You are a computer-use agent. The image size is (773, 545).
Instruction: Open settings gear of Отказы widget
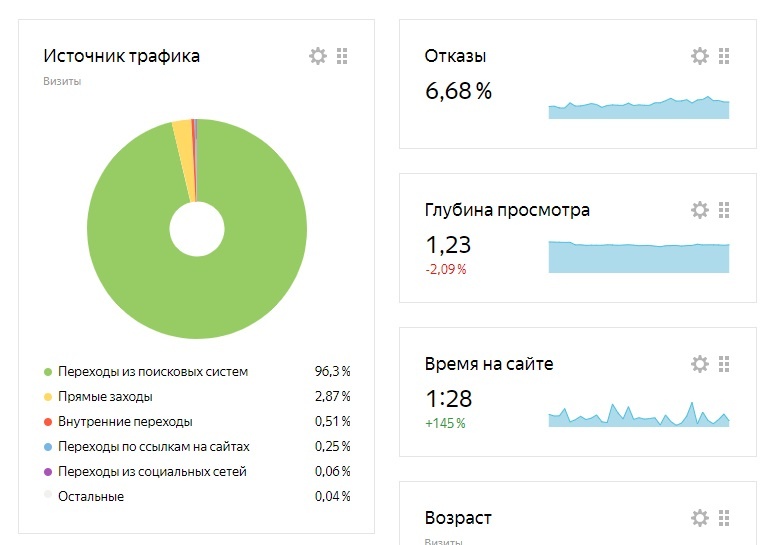[700, 56]
